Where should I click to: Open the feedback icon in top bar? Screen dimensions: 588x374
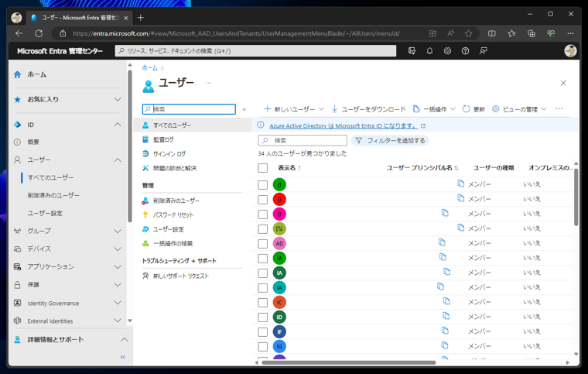point(484,51)
